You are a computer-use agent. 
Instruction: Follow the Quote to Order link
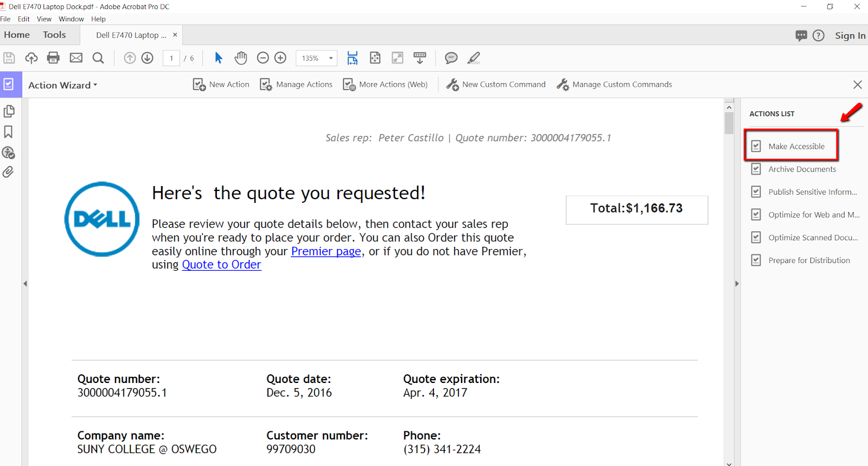[221, 265]
